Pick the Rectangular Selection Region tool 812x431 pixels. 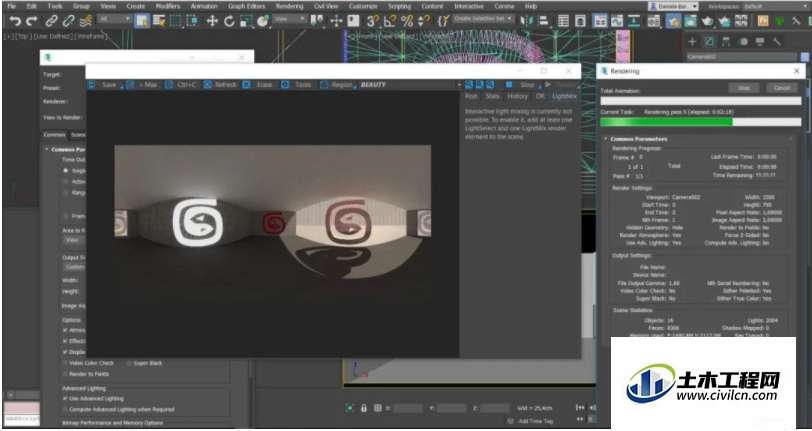[x=176, y=21]
